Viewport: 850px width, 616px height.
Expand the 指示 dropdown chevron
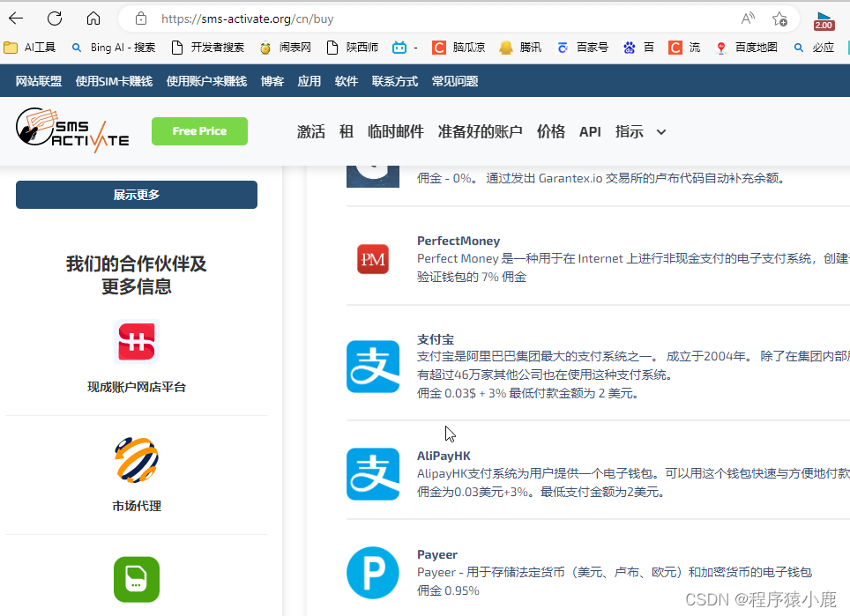660,132
